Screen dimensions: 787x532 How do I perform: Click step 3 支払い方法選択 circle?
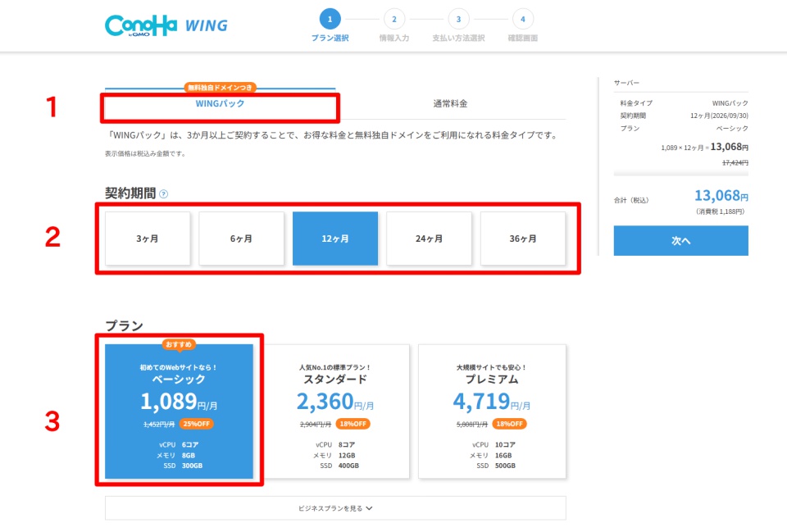click(x=458, y=19)
